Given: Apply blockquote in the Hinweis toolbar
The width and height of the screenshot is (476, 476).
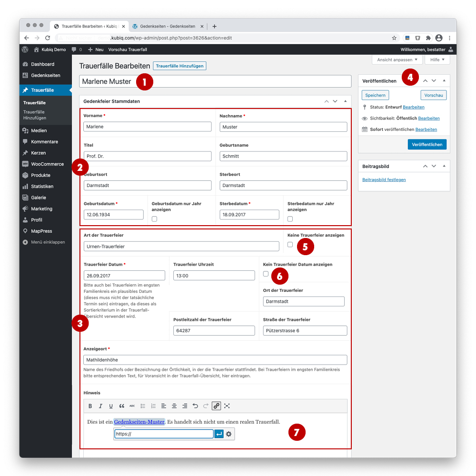Looking at the screenshot, I should pyautogui.click(x=121, y=406).
